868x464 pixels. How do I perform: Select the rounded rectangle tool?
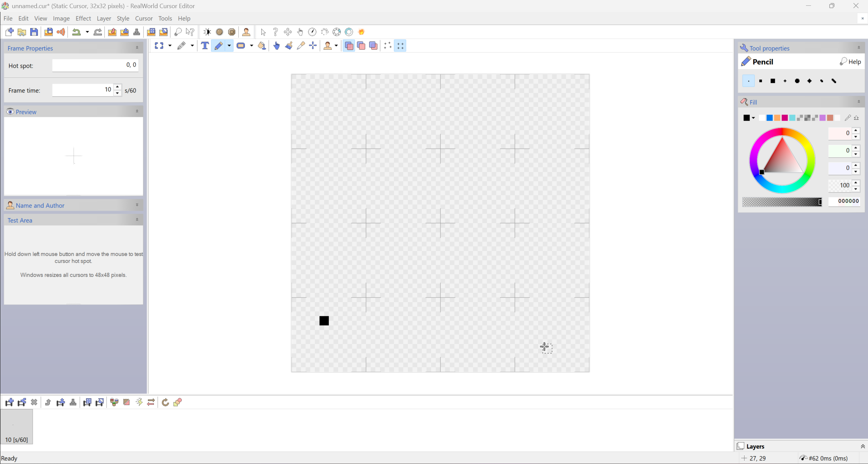(240, 45)
